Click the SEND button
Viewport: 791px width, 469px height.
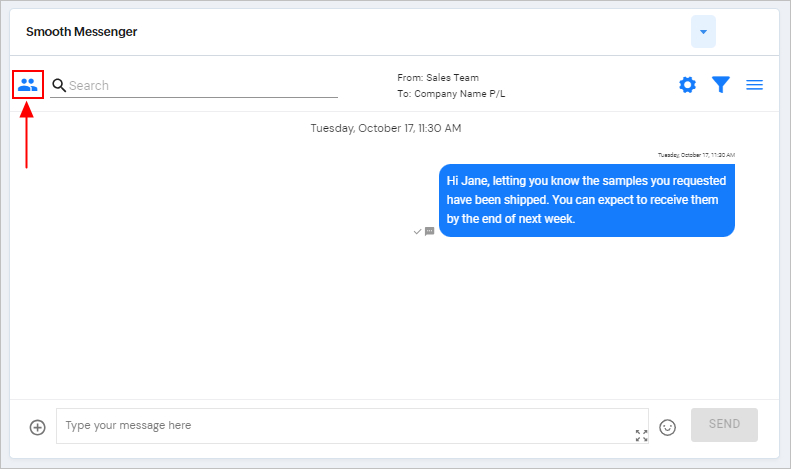tap(724, 425)
